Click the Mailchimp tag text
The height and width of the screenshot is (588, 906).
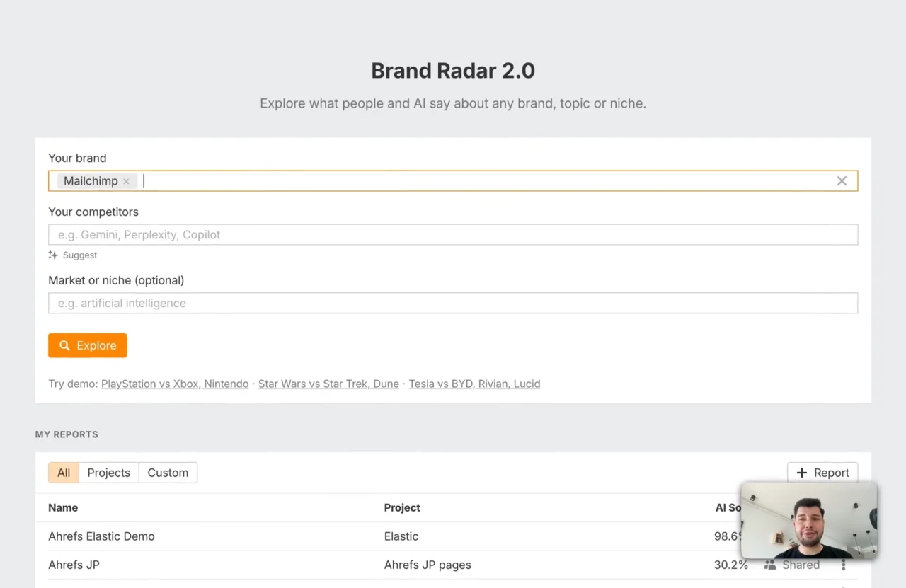(91, 181)
